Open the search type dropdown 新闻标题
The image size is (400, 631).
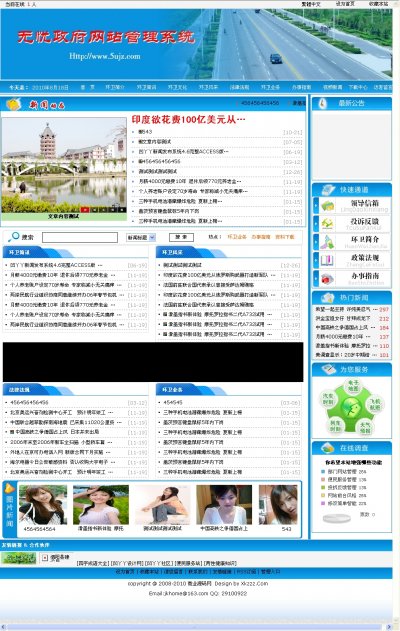pos(141,237)
